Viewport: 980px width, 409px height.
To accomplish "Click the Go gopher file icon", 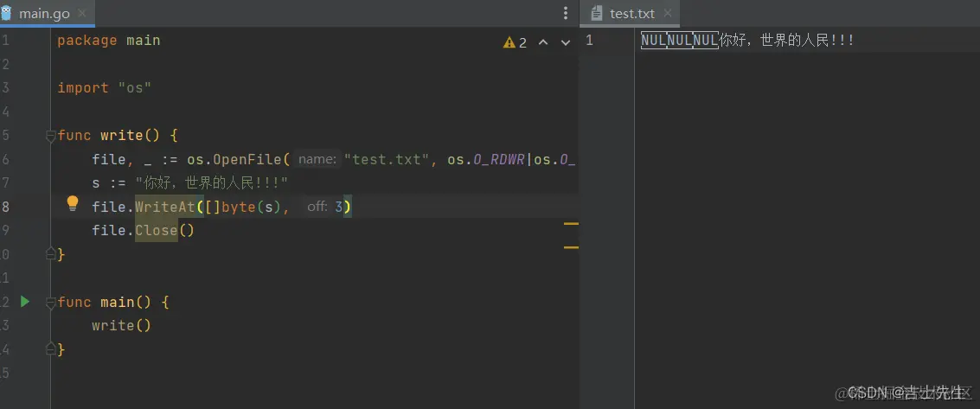I will tap(6, 13).
